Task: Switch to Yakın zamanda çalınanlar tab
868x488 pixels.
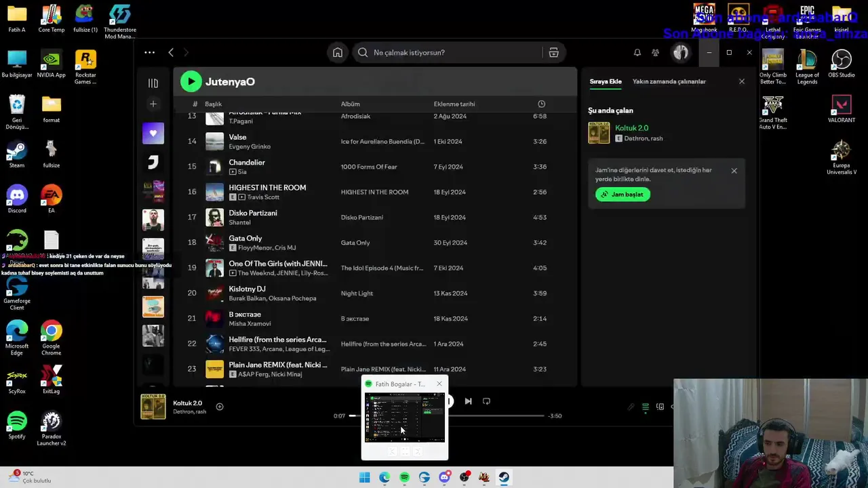Action: click(x=669, y=81)
